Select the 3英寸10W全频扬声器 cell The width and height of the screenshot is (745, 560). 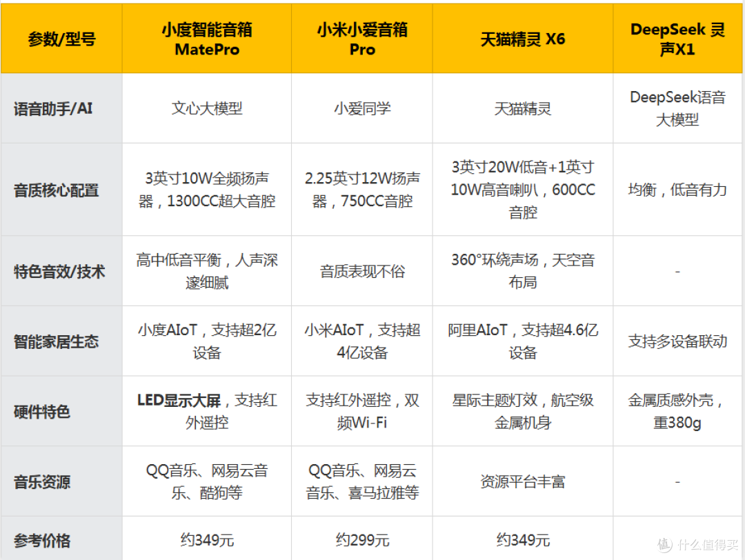207,190
